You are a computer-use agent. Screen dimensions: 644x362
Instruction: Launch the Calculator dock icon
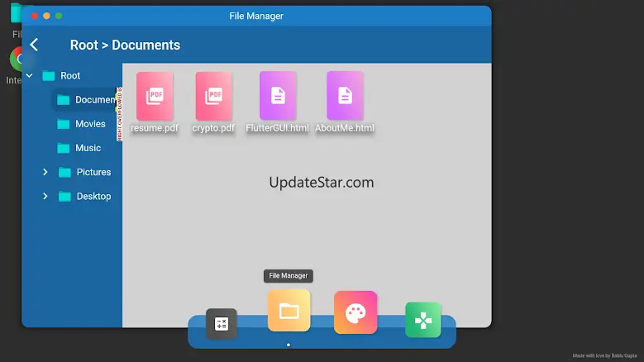point(222,324)
